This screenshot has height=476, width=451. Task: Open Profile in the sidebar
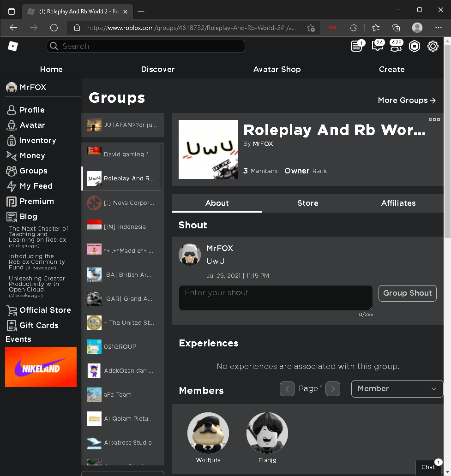point(26,110)
